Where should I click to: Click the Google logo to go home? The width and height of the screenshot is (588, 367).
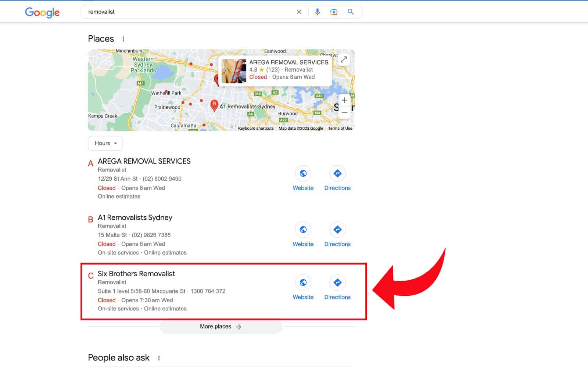[x=42, y=12]
